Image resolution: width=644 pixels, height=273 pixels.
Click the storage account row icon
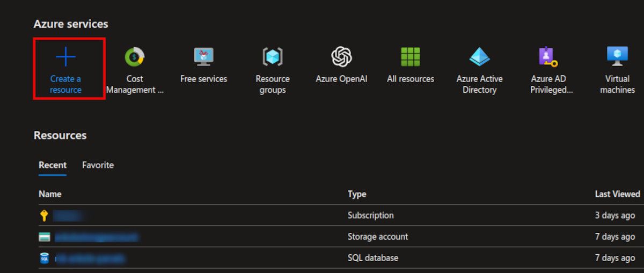[45, 237]
